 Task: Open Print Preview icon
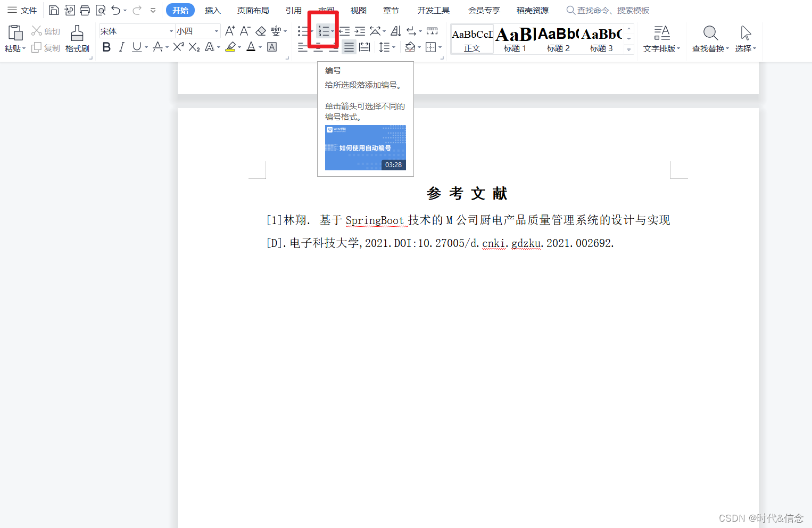pyautogui.click(x=100, y=10)
